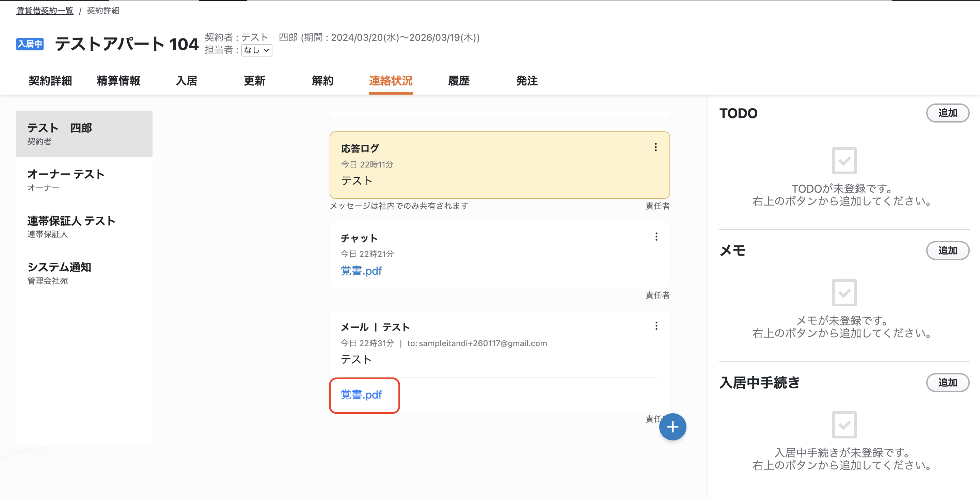
Task: Go back to 賃貸借契約一覧 breadcrumb link
Action: coord(45,11)
